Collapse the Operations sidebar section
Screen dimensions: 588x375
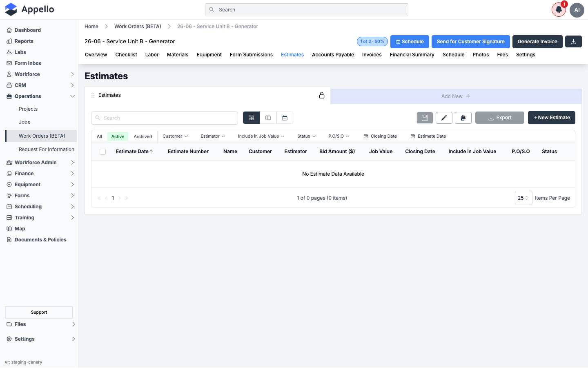click(41, 96)
